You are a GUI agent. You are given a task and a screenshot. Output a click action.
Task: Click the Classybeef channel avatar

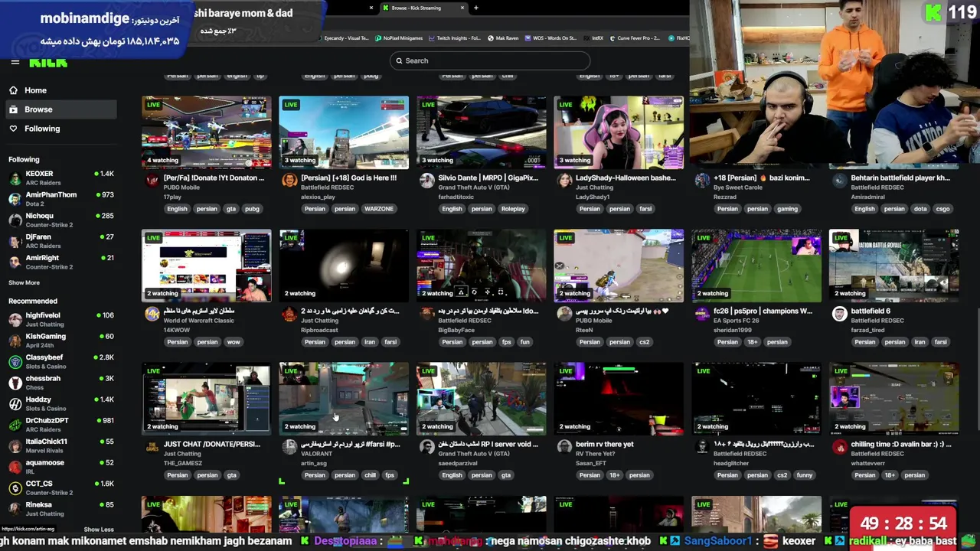15,362
